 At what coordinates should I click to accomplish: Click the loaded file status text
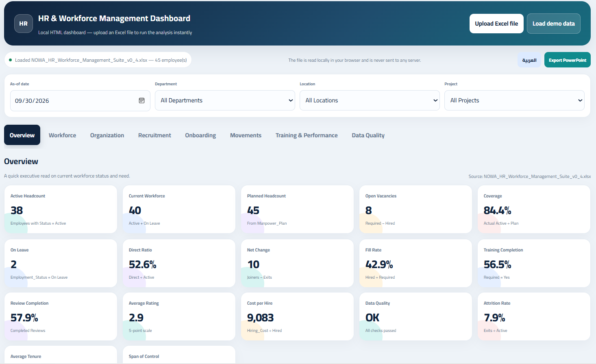coord(101,60)
